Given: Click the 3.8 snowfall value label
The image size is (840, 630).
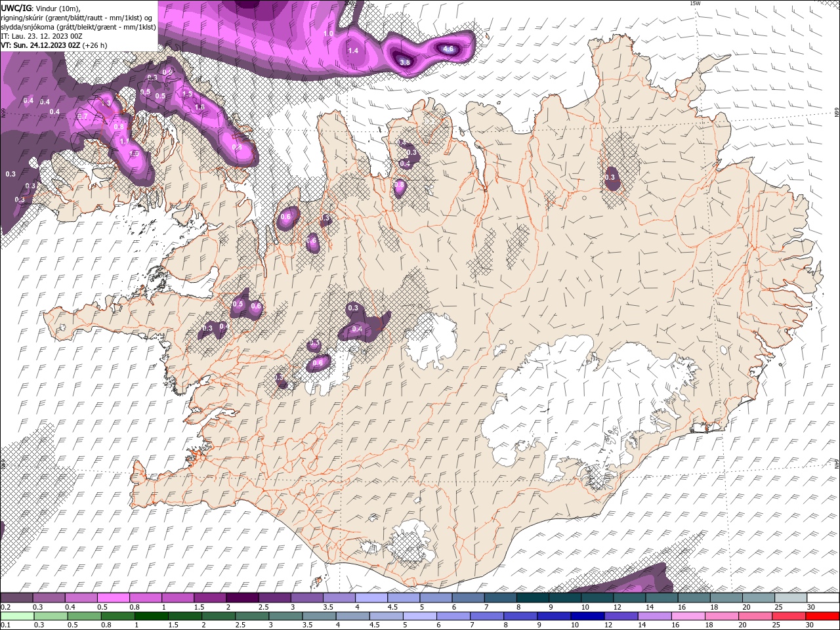Looking at the screenshot, I should [x=405, y=62].
